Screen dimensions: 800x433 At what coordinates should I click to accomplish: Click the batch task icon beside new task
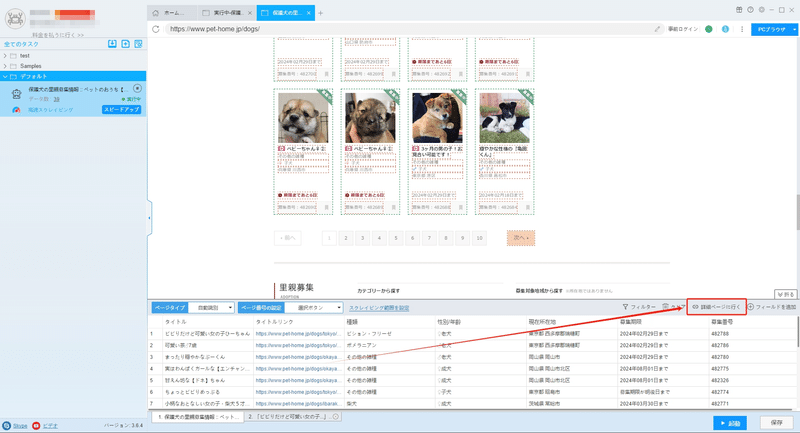click(138, 44)
